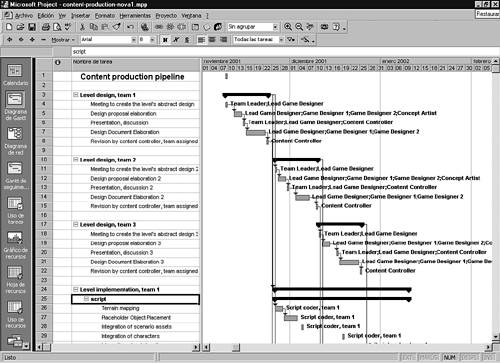Open the Gantt Chart Wizard icon
This screenshot has height=363, width=500.
pos(305,40)
